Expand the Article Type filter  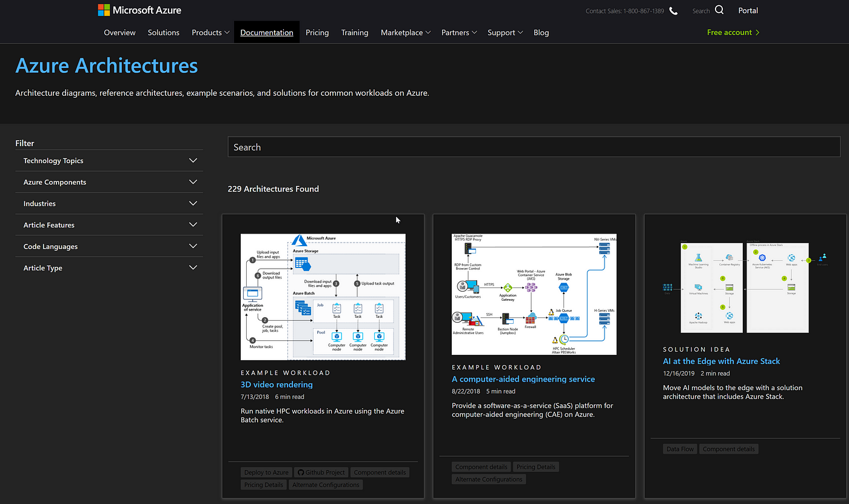pos(109,268)
